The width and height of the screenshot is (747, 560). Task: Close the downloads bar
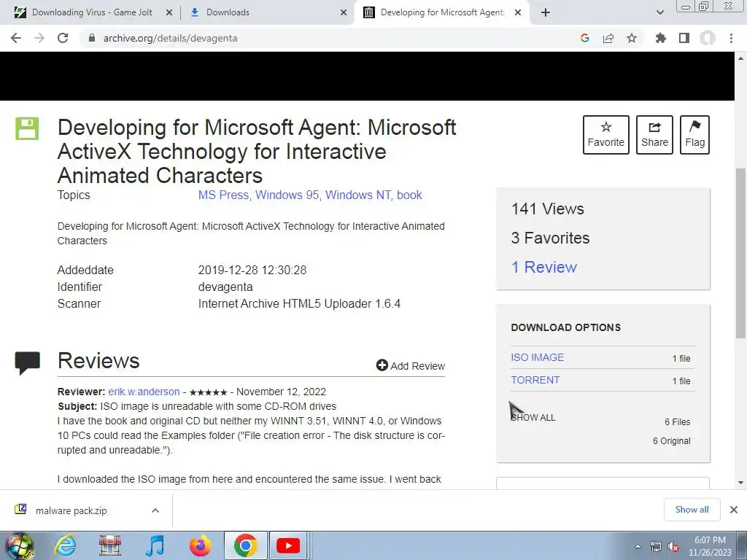(x=734, y=510)
